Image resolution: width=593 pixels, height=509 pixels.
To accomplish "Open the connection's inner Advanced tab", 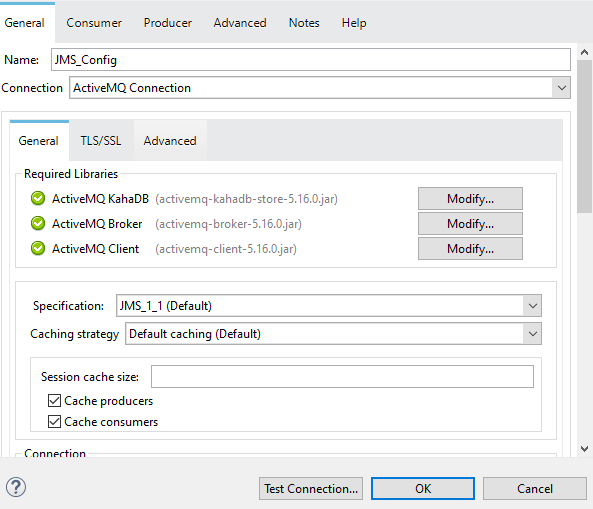I will [170, 141].
